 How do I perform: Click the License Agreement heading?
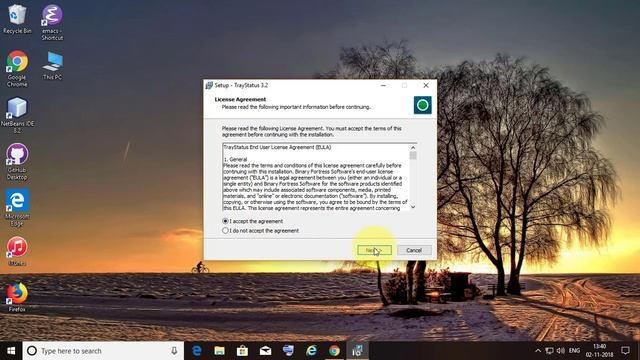pyautogui.click(x=240, y=99)
